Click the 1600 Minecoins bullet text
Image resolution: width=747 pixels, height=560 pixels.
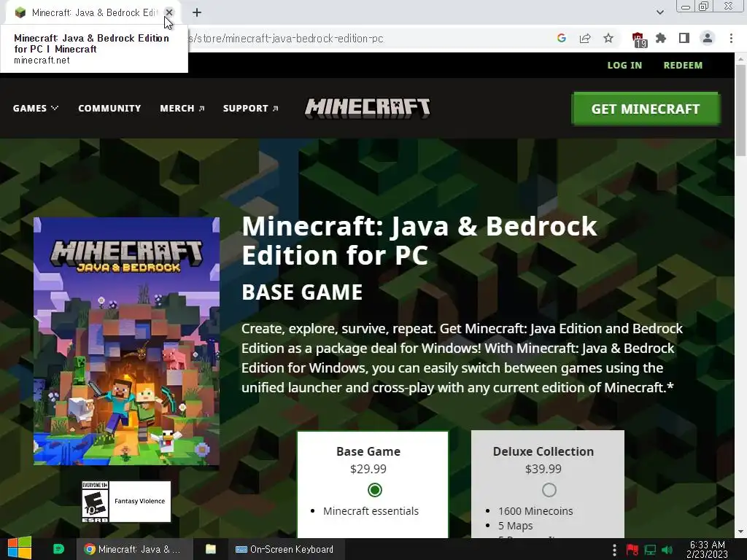(535, 511)
